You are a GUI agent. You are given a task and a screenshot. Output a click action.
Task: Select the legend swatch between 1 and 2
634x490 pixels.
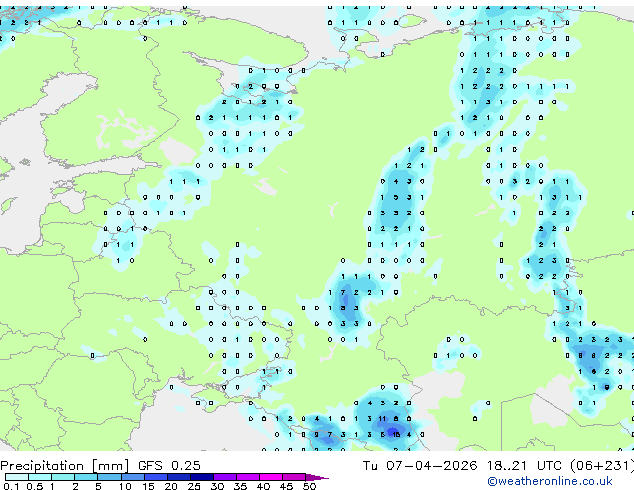click(x=63, y=477)
